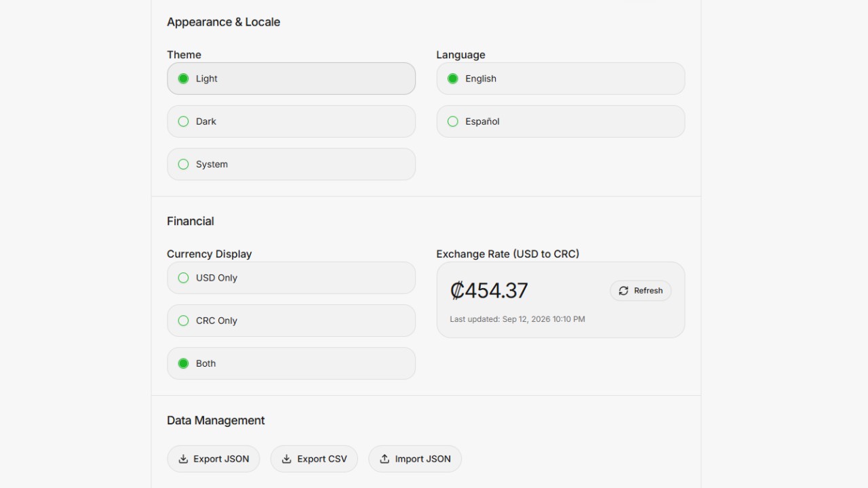
Task: Click the Language label
Action: [461, 55]
